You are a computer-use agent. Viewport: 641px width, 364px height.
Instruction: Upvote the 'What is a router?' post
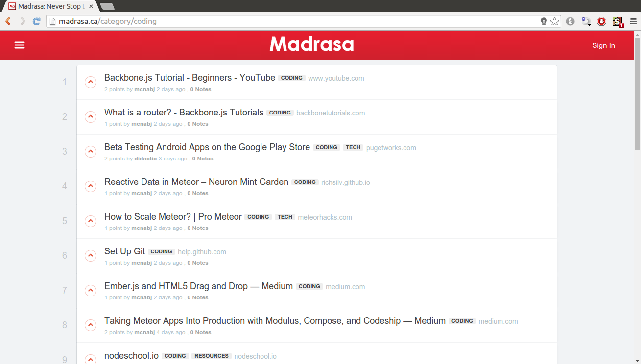(x=91, y=117)
